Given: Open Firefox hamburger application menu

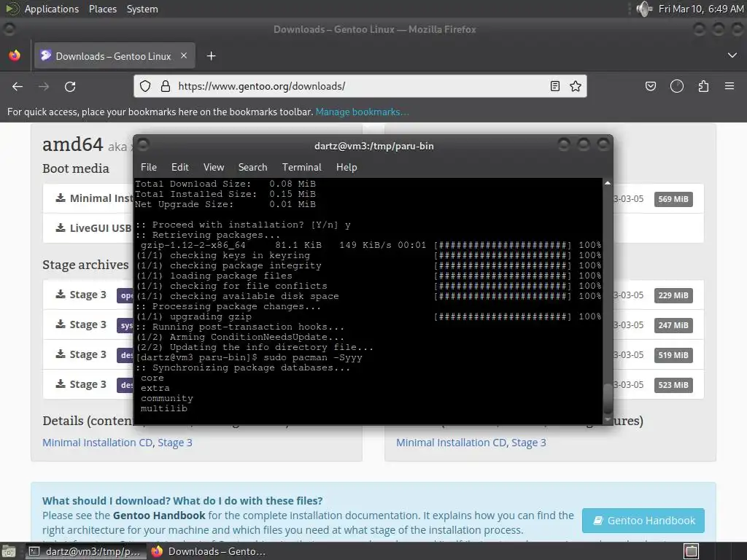Looking at the screenshot, I should (729, 86).
